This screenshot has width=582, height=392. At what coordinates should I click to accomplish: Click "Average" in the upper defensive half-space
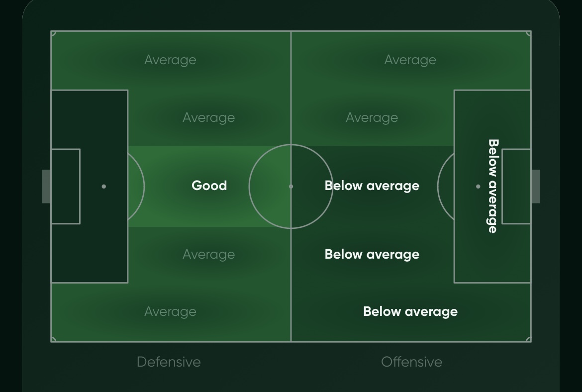pyautogui.click(x=208, y=118)
